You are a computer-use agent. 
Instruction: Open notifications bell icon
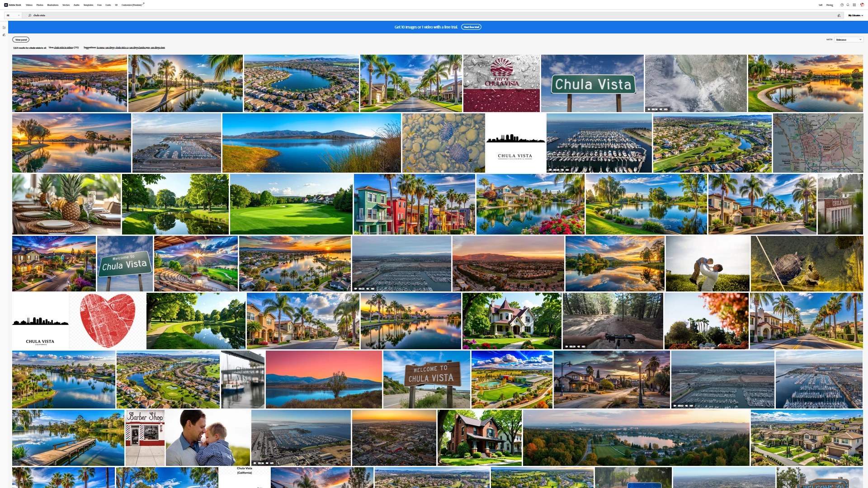[x=848, y=5]
